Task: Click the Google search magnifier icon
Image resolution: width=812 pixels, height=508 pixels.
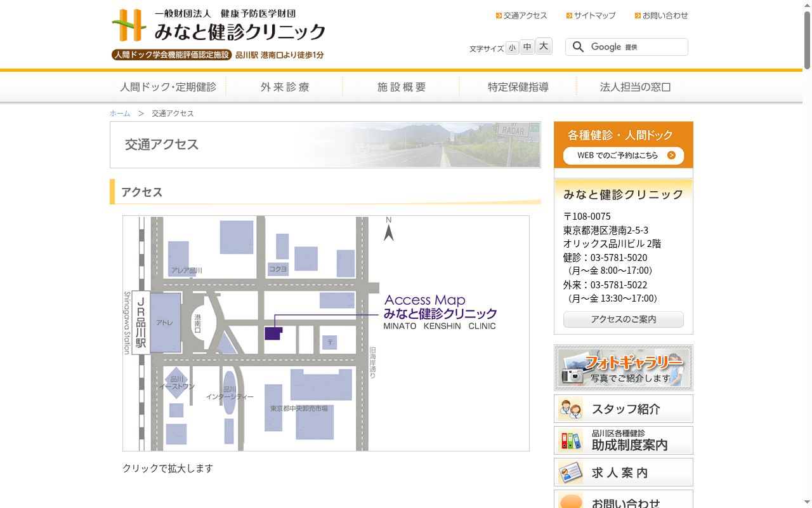Action: click(x=578, y=47)
